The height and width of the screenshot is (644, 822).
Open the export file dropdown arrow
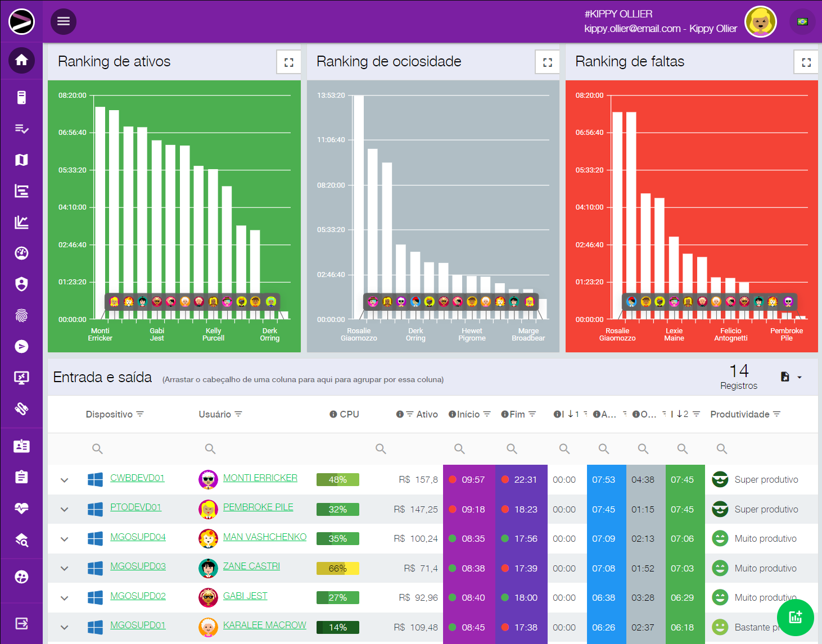click(799, 377)
